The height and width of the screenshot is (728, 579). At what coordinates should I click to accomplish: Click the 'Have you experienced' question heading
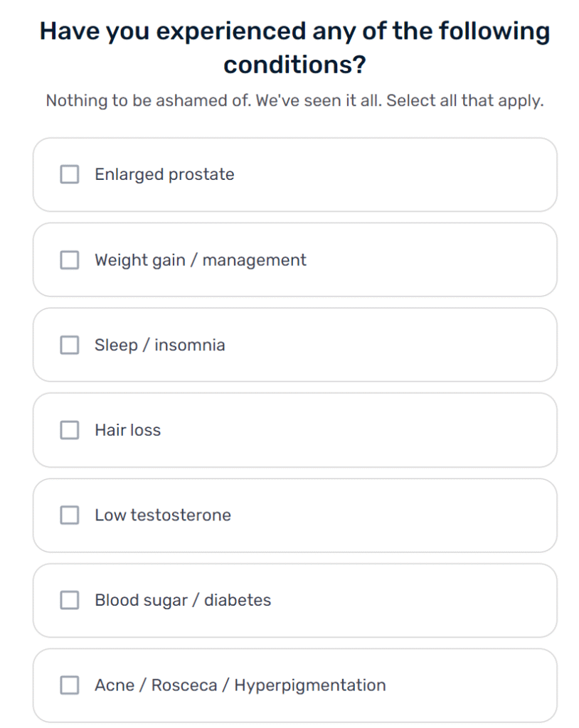click(x=295, y=48)
